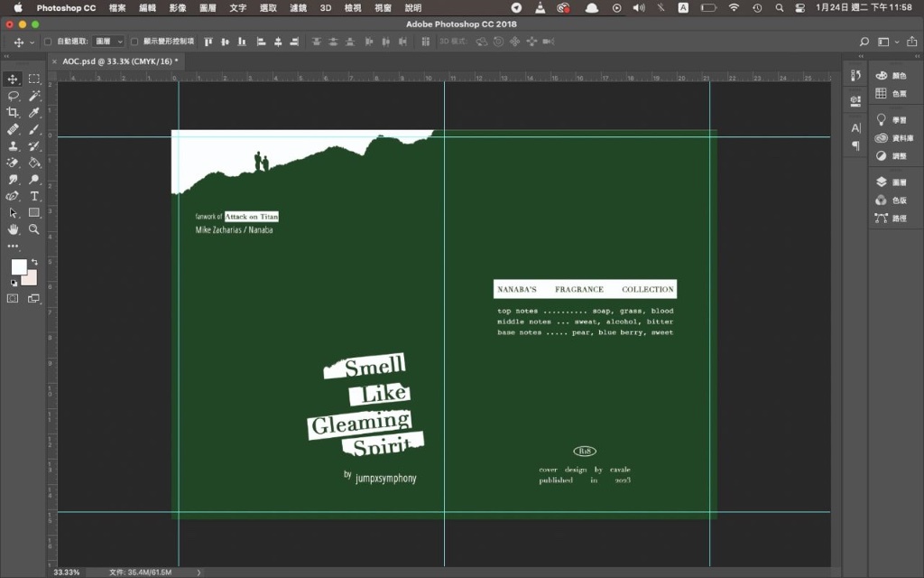The height and width of the screenshot is (578, 924).
Task: Align vertical centers in the options bar
Action: tap(225, 42)
